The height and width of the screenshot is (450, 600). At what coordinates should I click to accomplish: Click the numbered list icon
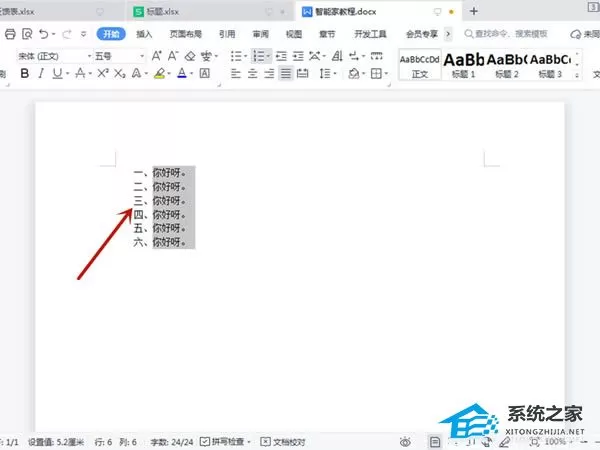tap(259, 56)
